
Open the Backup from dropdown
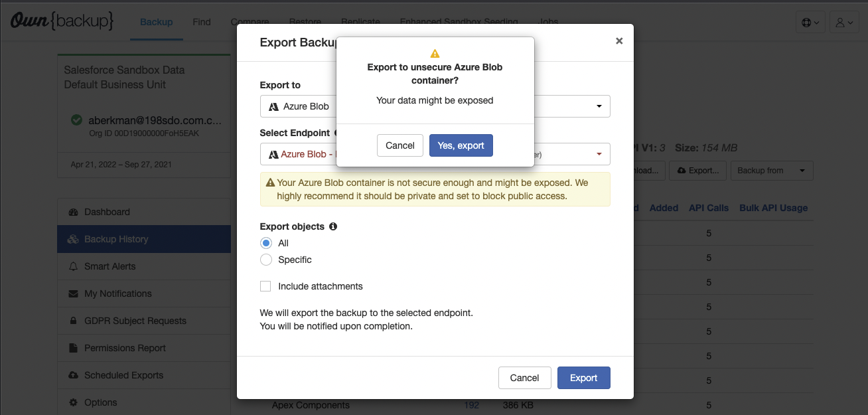pos(772,171)
